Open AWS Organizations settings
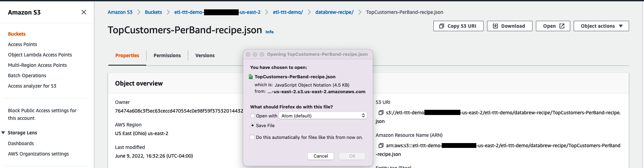Screen dimensions: 644x168 pyautogui.click(x=38, y=154)
